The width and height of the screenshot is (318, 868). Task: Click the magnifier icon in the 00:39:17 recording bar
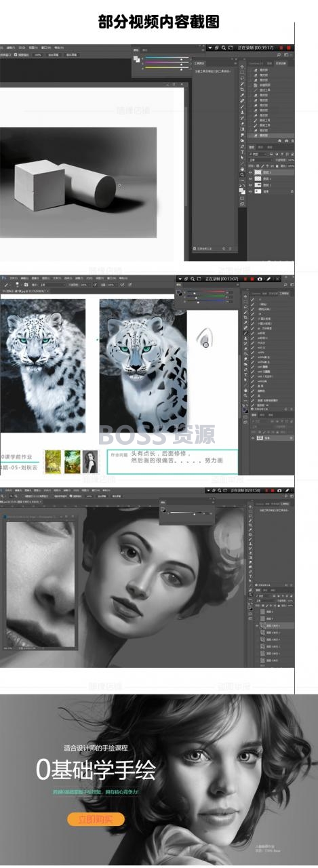point(224,48)
